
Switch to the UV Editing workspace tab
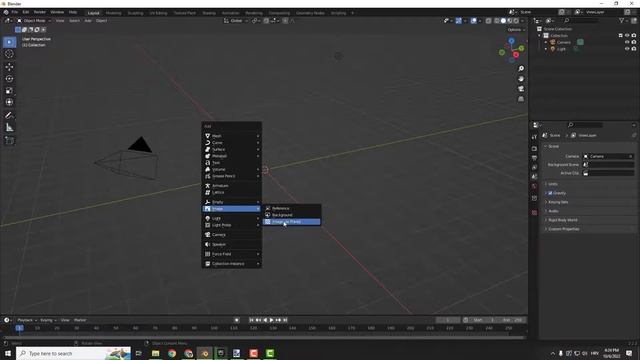coord(158,13)
